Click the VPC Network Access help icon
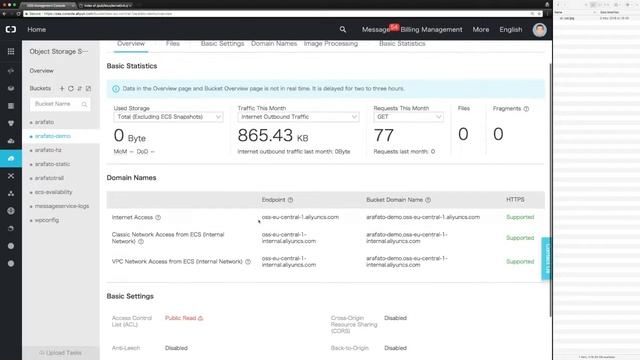 [x=248, y=262]
